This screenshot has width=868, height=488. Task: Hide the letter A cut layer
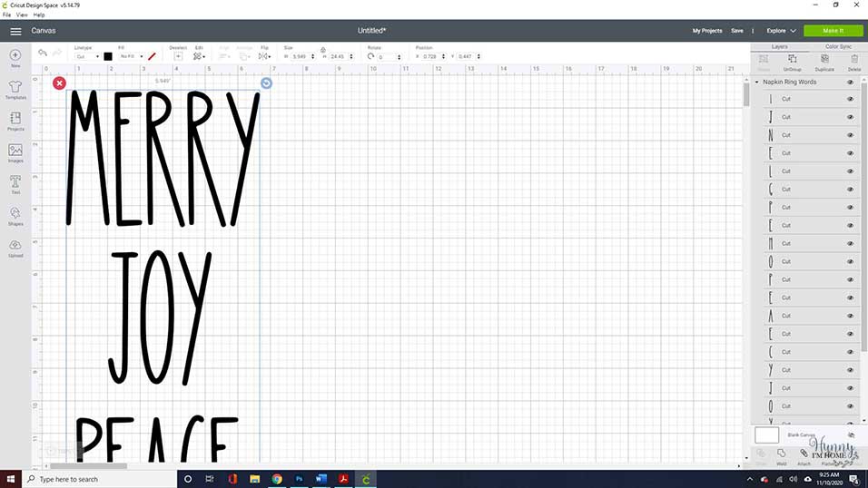tap(850, 316)
